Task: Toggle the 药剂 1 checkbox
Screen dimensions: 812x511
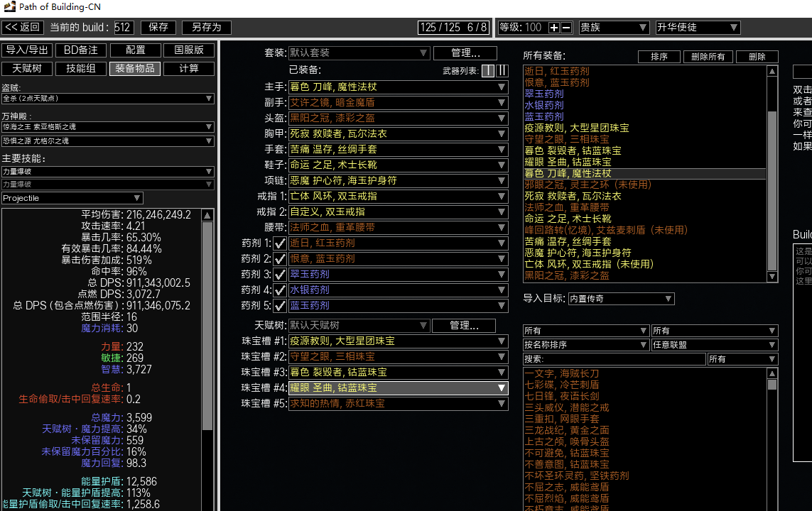Action: [x=280, y=243]
